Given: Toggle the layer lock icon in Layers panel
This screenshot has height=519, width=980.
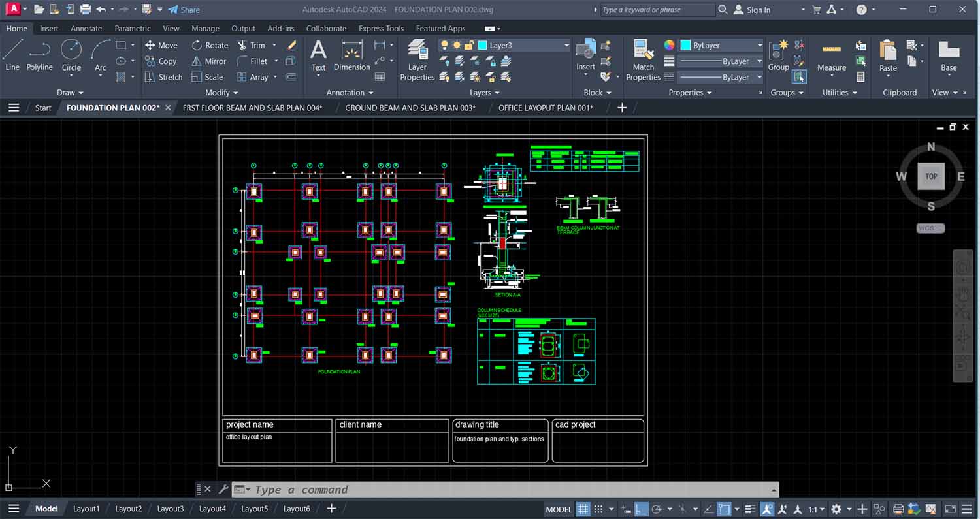Looking at the screenshot, I should [x=469, y=46].
